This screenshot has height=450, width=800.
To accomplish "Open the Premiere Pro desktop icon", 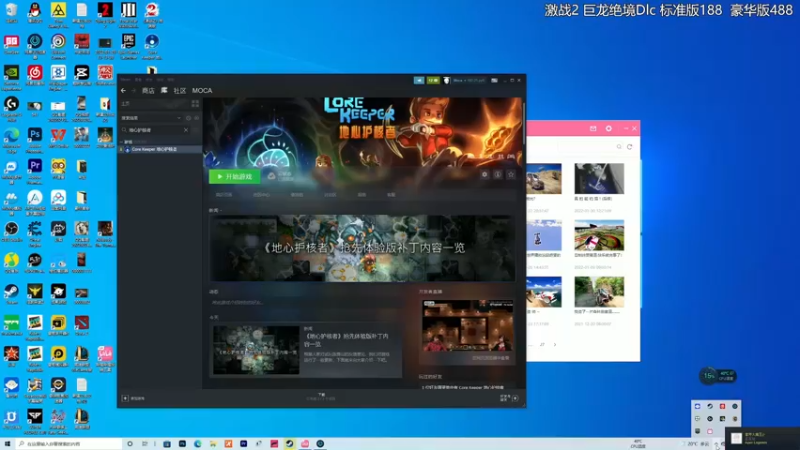I will 35,168.
